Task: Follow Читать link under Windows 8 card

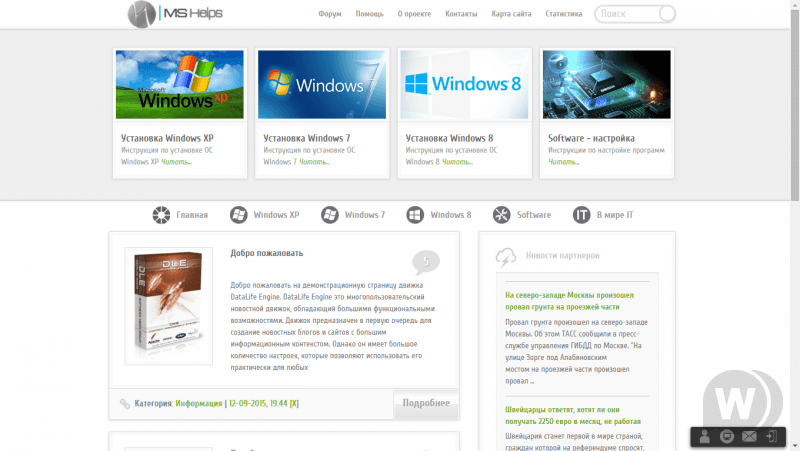Action: [x=457, y=162]
